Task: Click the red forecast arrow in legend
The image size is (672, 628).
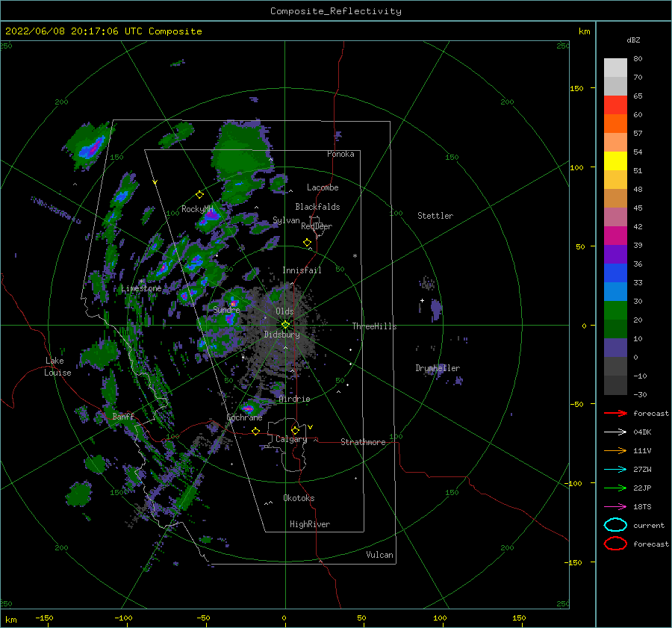Action: click(615, 413)
